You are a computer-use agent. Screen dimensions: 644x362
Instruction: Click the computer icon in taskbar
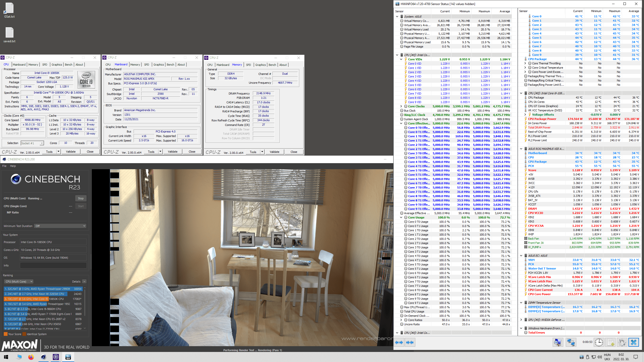[x=19, y=357]
